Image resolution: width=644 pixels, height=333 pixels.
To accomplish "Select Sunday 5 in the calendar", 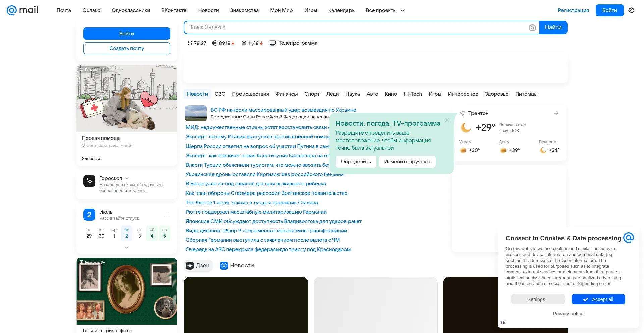I will (x=164, y=233).
